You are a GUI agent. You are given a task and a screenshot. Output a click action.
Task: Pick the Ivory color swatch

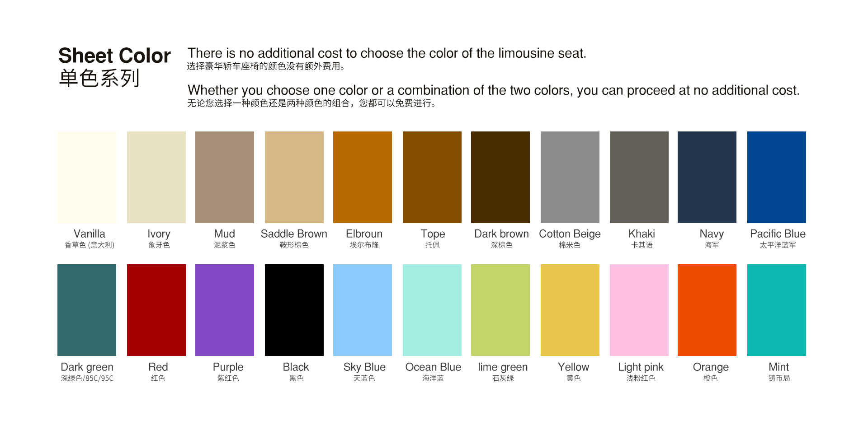156,177
